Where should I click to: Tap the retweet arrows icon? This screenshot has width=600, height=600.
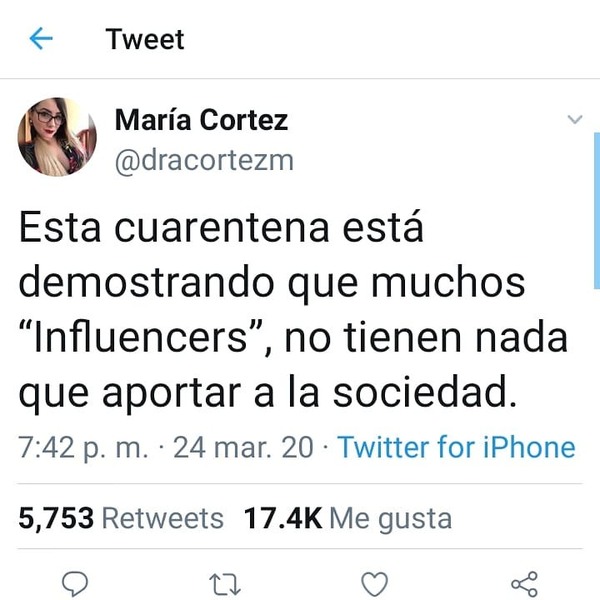pyautogui.click(x=225, y=584)
